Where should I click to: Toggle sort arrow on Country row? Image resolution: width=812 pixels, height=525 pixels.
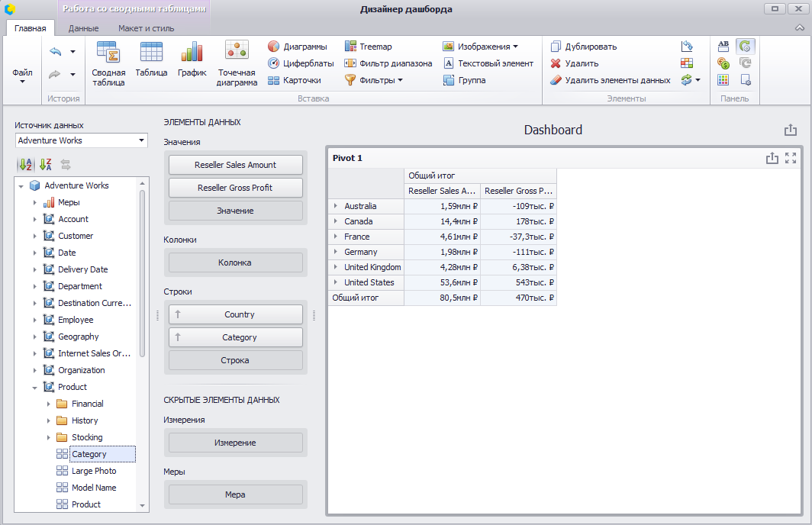(178, 314)
